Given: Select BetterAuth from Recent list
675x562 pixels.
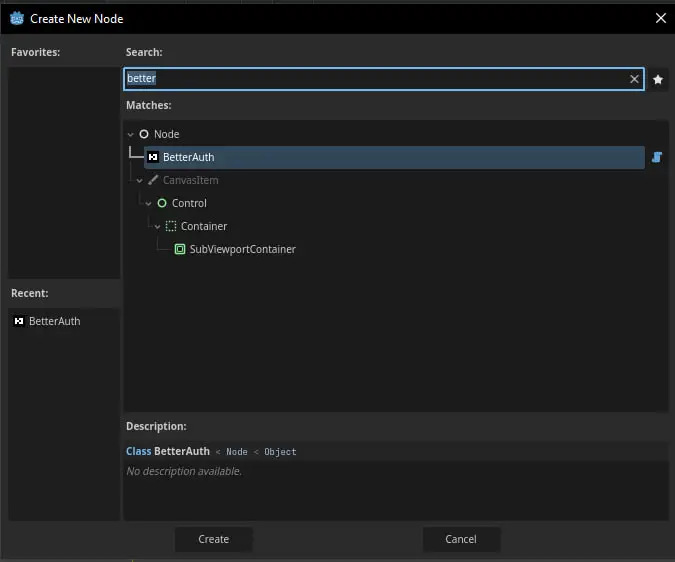Looking at the screenshot, I should click(54, 321).
